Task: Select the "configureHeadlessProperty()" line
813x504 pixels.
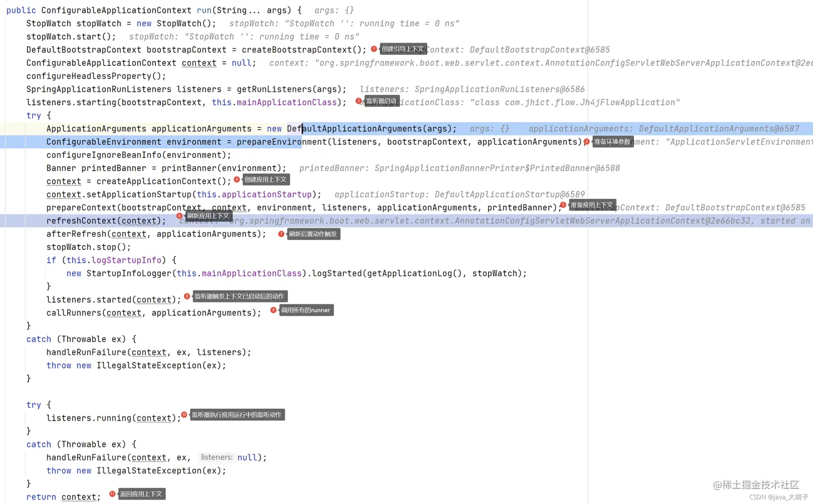Action: pyautogui.click(x=96, y=76)
